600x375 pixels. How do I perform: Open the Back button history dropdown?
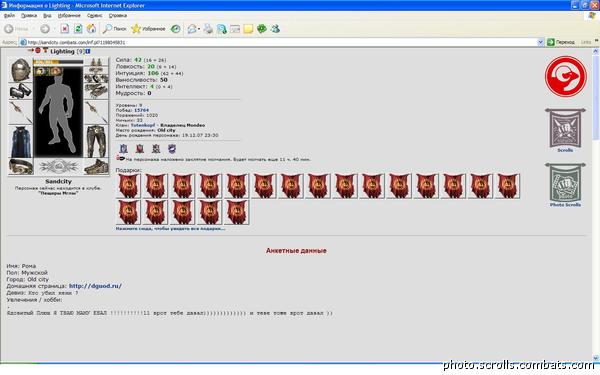[33, 29]
